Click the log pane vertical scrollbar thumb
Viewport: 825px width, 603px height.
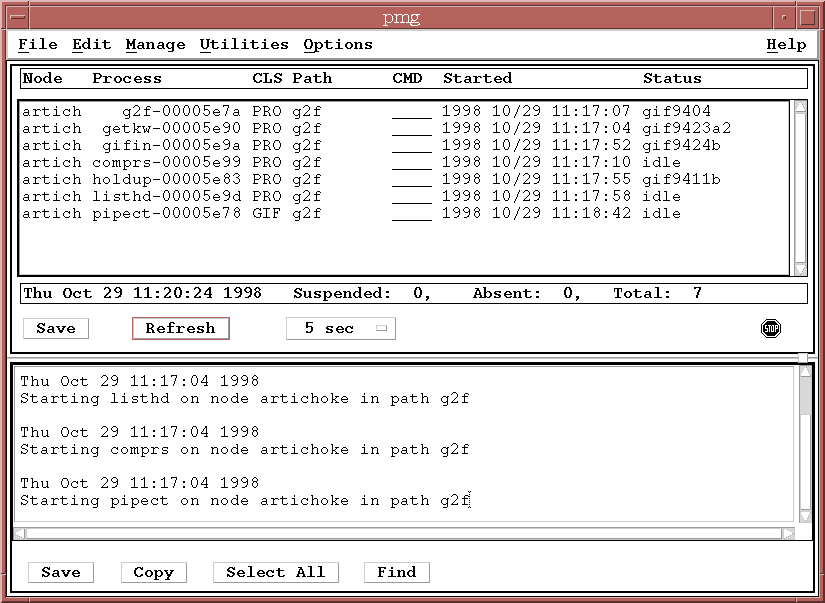pos(806,395)
